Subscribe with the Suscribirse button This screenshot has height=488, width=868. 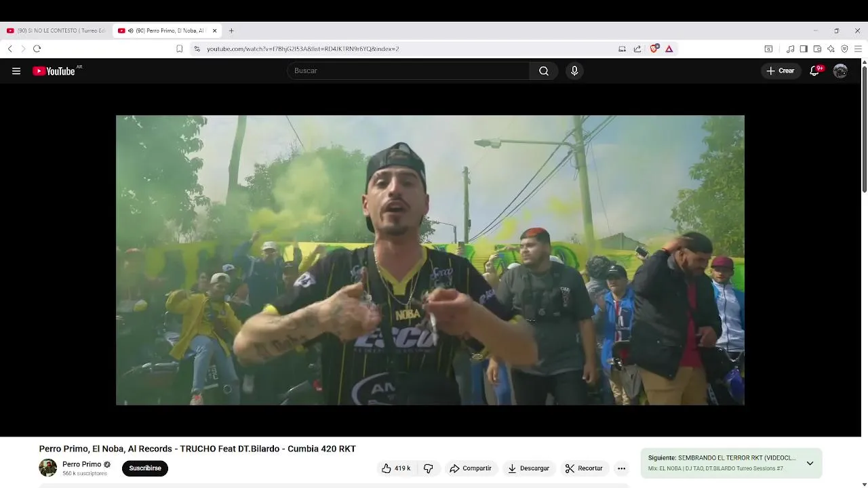coord(145,468)
